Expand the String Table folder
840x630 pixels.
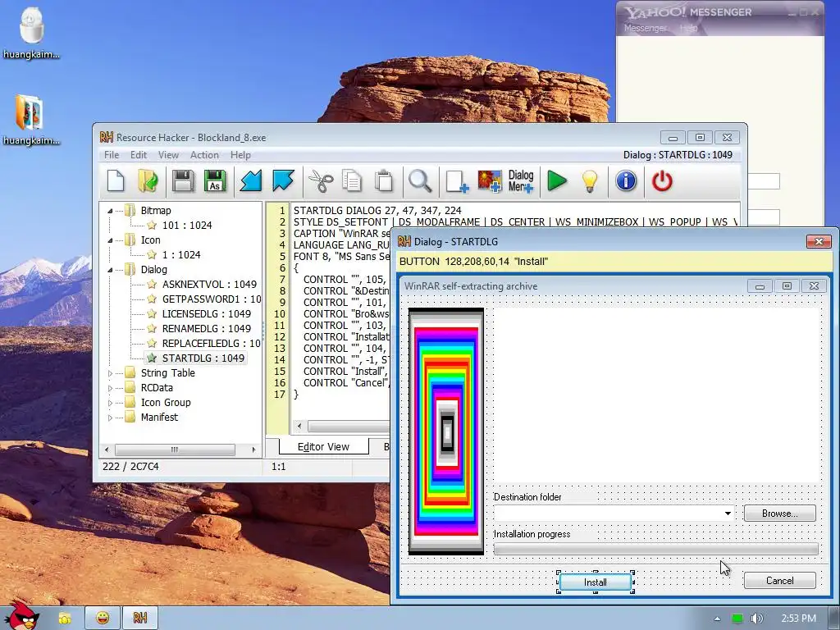pyautogui.click(x=110, y=373)
